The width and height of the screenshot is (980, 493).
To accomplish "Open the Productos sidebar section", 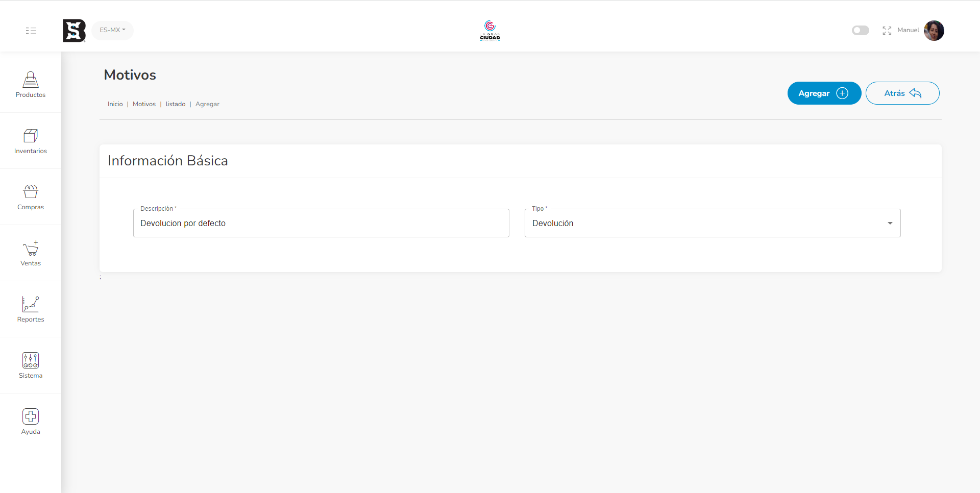I will click(x=31, y=85).
